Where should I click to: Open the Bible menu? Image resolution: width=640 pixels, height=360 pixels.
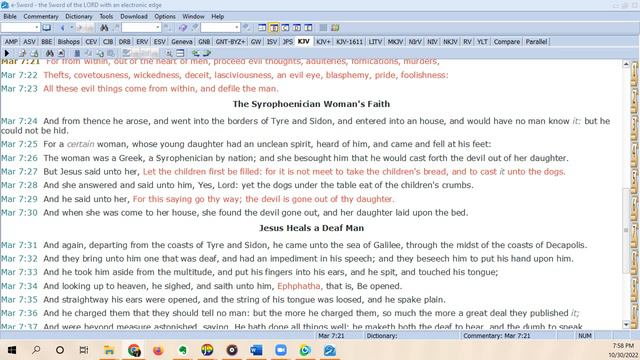pyautogui.click(x=10, y=16)
